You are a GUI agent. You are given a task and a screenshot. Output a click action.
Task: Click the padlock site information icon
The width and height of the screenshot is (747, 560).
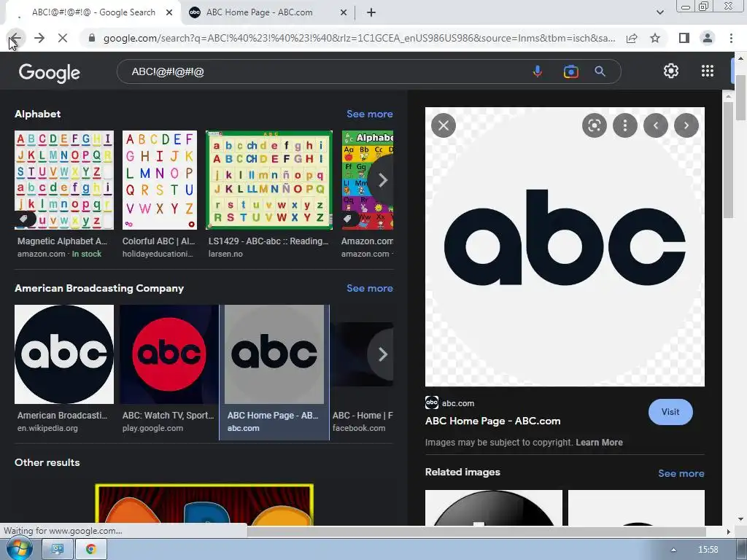tap(92, 38)
